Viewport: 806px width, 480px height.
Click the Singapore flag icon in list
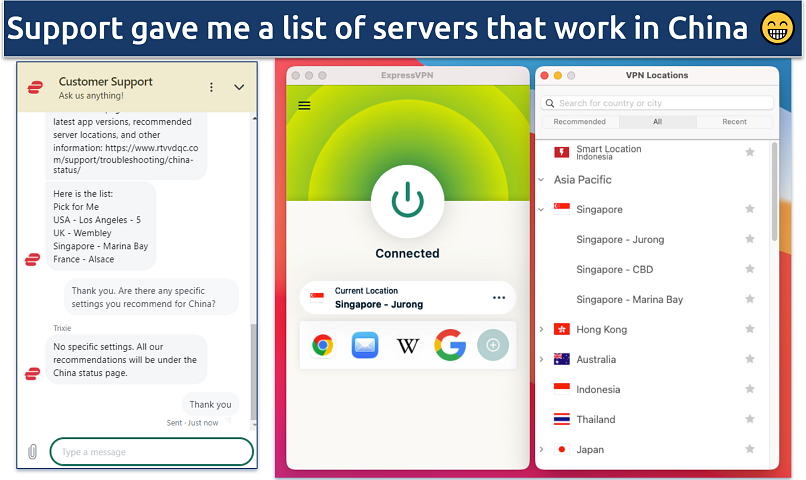[x=561, y=209]
